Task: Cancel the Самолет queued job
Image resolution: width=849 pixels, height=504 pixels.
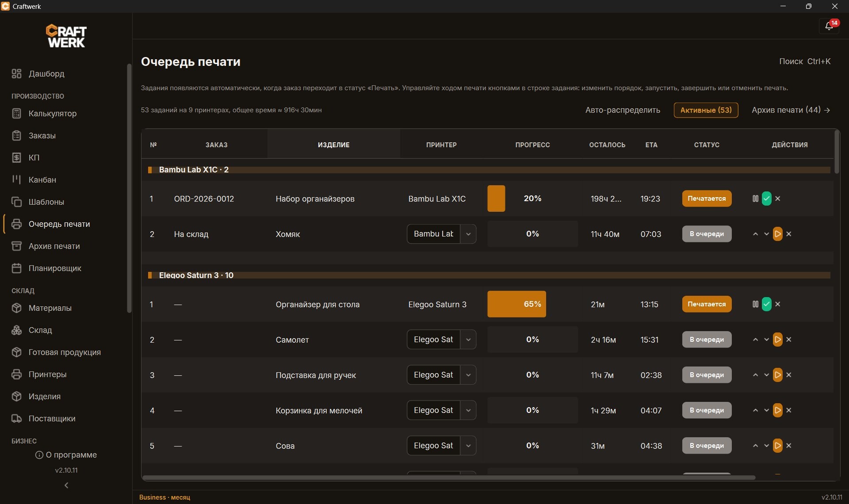Action: (x=789, y=340)
